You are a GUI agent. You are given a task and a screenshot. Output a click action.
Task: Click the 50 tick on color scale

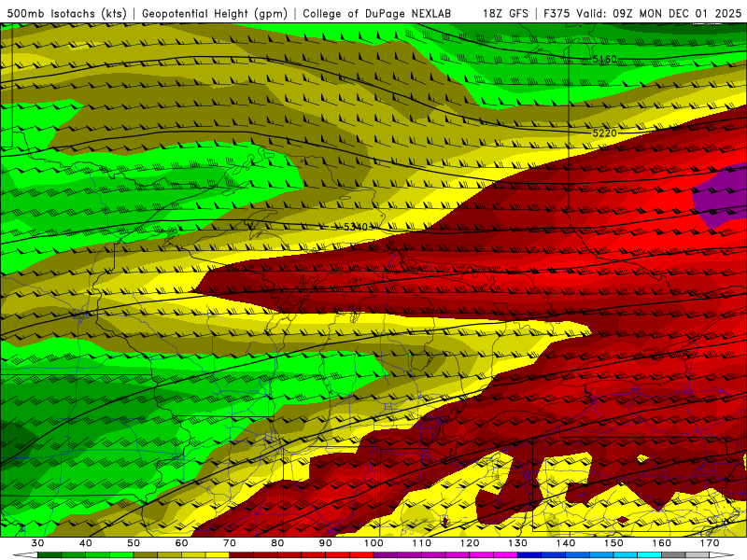tap(134, 543)
